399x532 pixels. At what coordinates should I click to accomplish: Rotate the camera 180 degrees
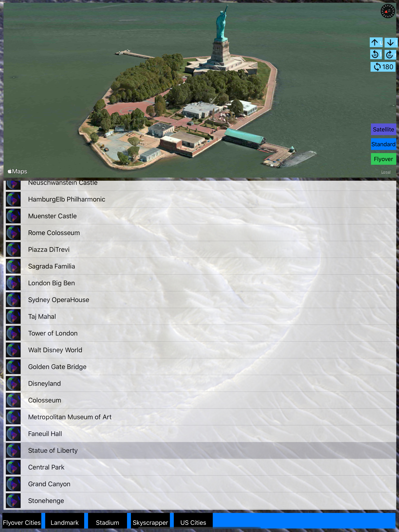click(x=383, y=67)
